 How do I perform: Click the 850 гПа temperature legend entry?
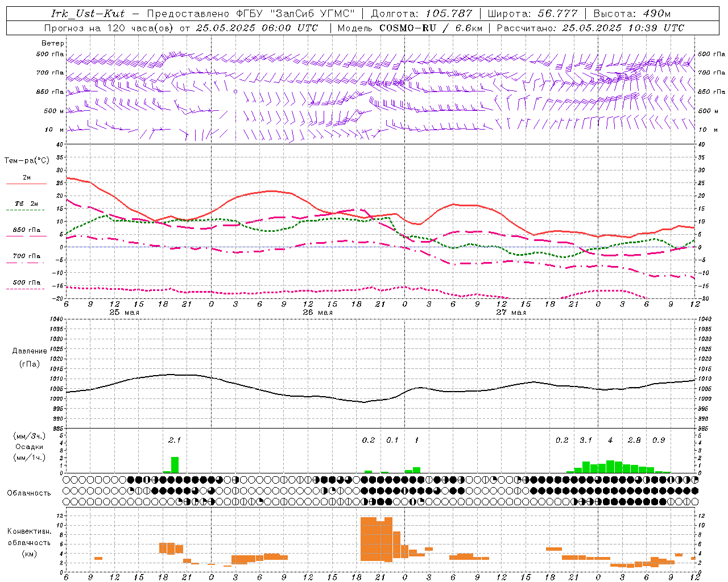[x=26, y=230]
